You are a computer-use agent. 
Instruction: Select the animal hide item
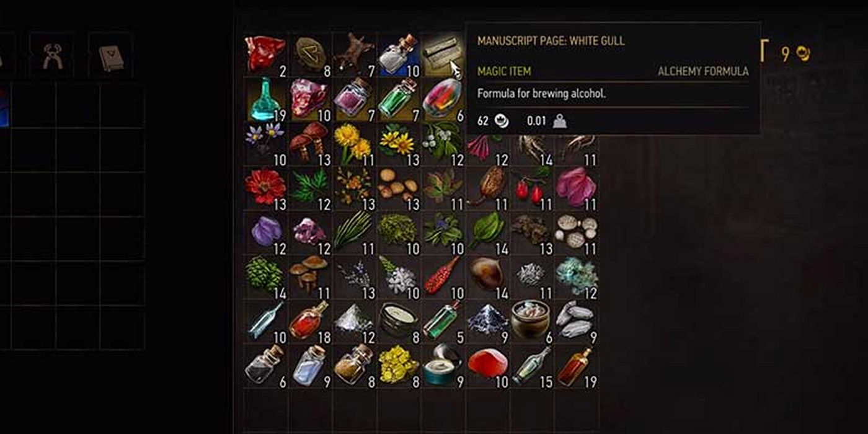point(354,55)
